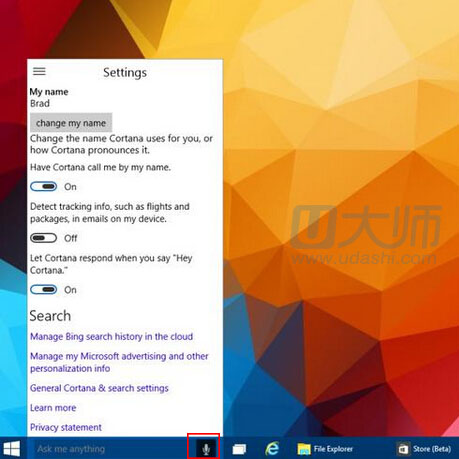Open General Cortana & search settings
The image size is (459, 459).
(x=99, y=388)
